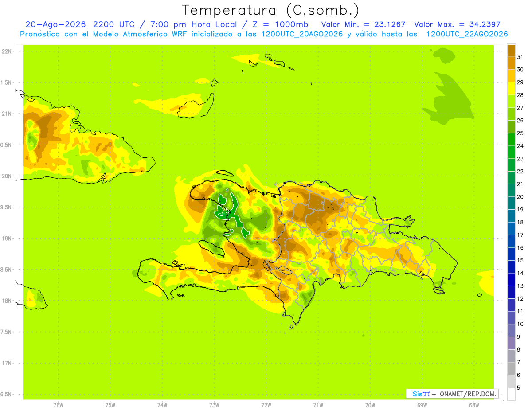This screenshot has height=411, width=532.
Task: Pick the yellow swatch between 28 and 29
Action: click(511, 88)
